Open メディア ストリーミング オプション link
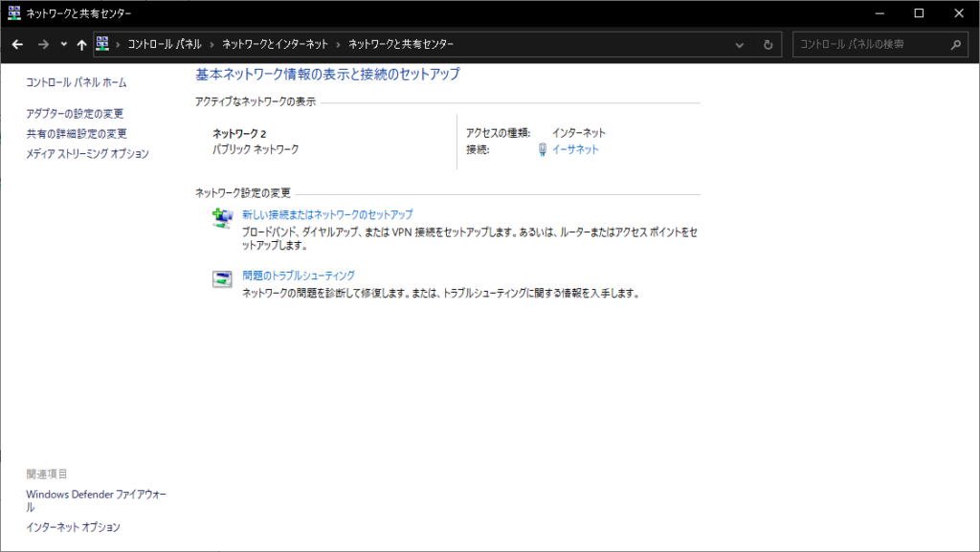Screen dimensions: 980x552 point(87,154)
